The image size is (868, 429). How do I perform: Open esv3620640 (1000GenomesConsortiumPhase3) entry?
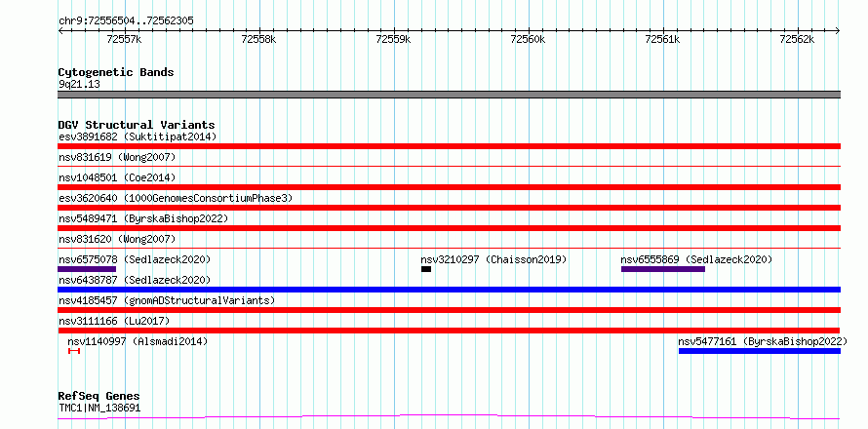pyautogui.click(x=176, y=198)
